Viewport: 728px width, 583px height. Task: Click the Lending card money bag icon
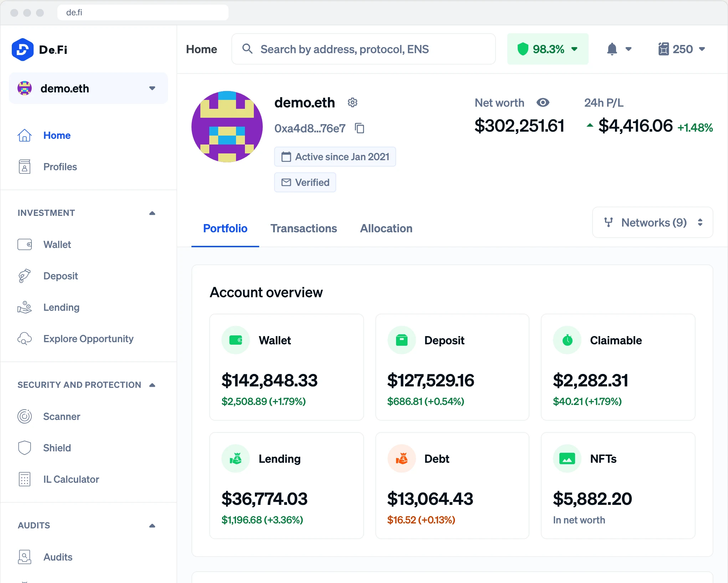[236, 458]
